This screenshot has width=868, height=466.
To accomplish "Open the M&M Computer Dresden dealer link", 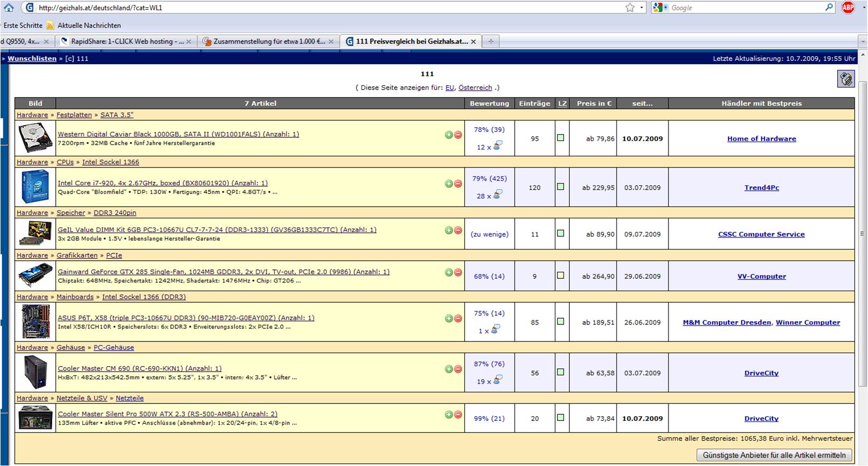I will pyautogui.click(x=727, y=322).
